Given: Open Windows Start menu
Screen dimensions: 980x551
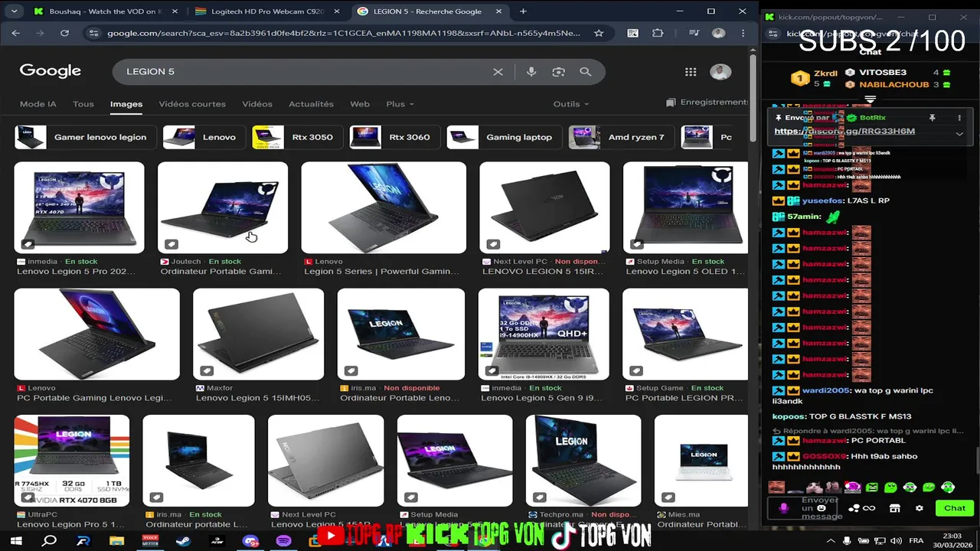Looking at the screenshot, I should pyautogui.click(x=16, y=541).
